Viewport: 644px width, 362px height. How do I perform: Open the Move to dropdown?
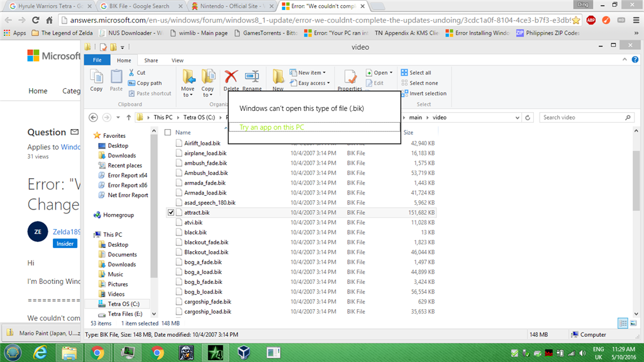tap(188, 84)
